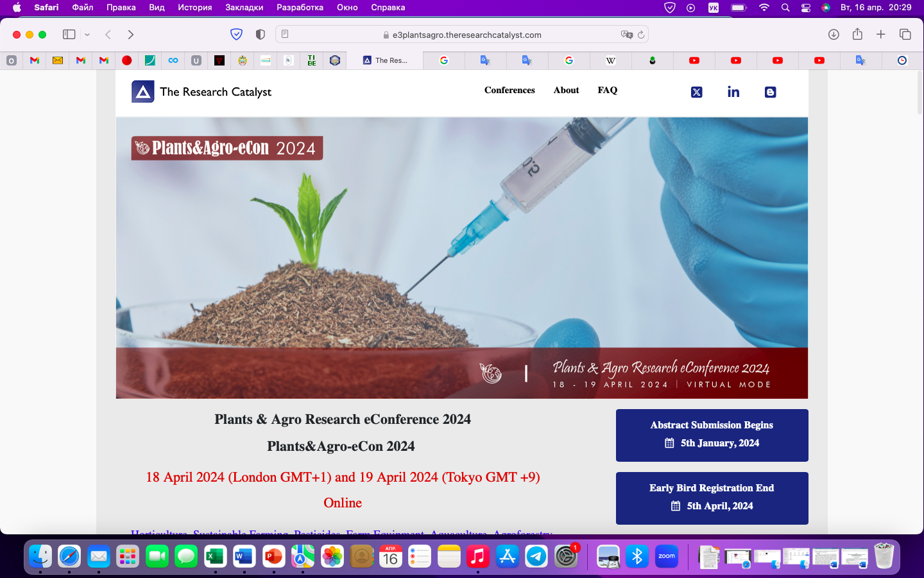Viewport: 924px width, 578px height.
Task: Open the Разработка menu
Action: coord(300,8)
